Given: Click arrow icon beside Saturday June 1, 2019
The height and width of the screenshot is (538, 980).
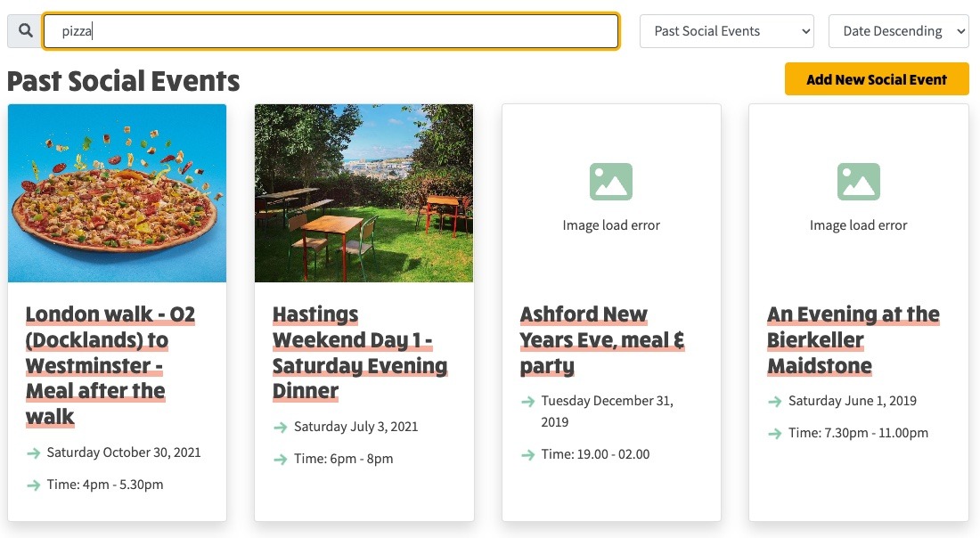Looking at the screenshot, I should click(775, 401).
